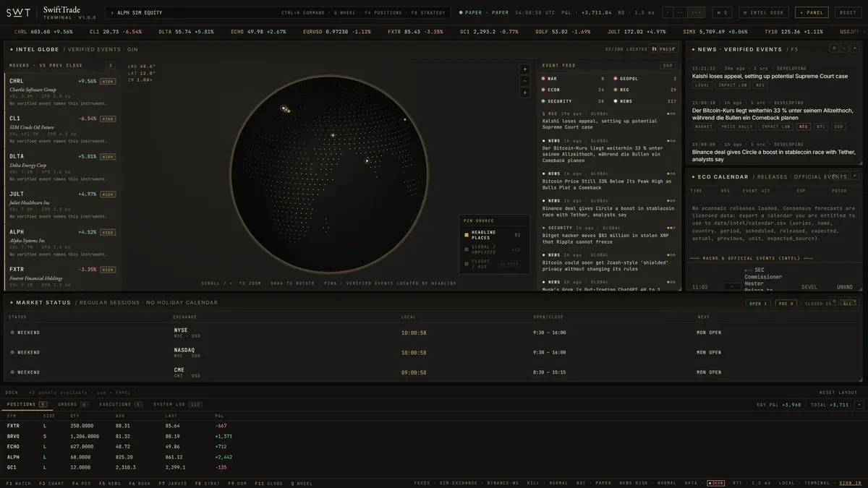This screenshot has height=488, width=868.
Task: Select the single-dash density button
Action: click(667, 12)
